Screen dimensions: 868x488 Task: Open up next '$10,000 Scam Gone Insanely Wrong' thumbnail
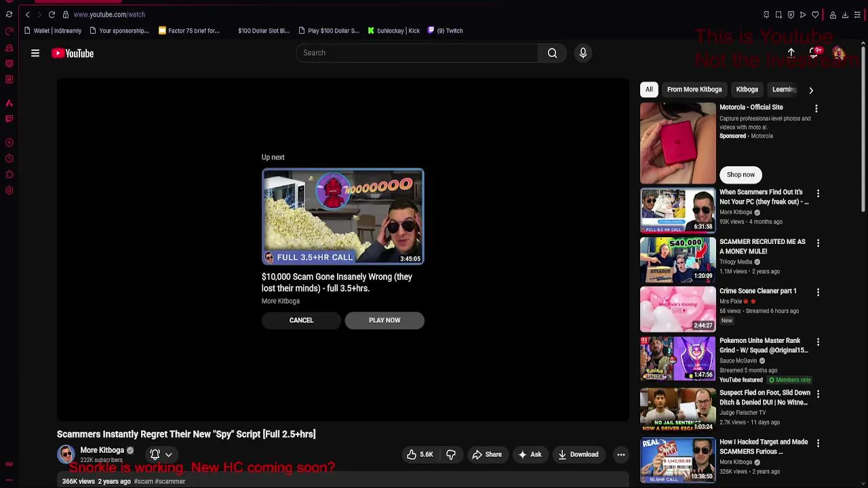click(343, 217)
